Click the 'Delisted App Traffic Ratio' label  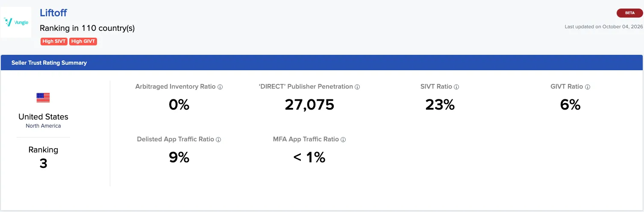176,139
